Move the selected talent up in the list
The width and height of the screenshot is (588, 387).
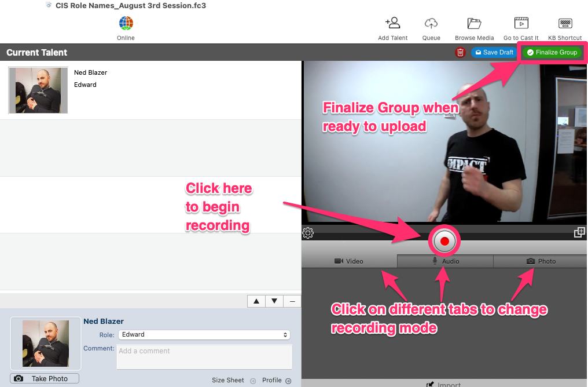pyautogui.click(x=256, y=301)
